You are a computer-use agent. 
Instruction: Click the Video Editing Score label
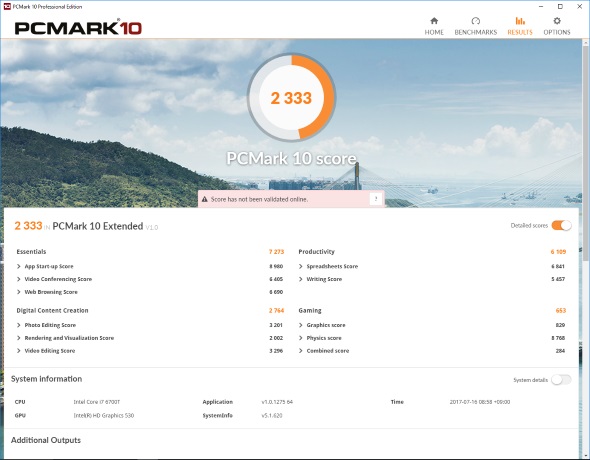click(50, 351)
